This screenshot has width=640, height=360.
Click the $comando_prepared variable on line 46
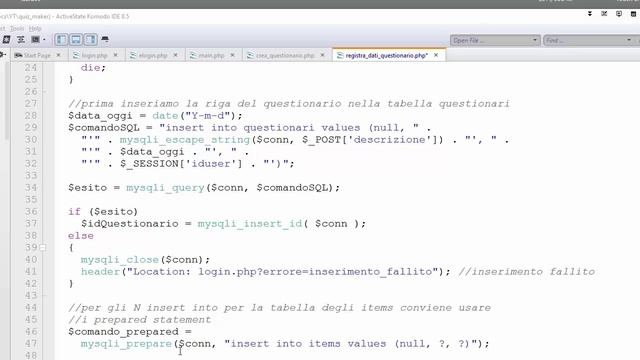123,332
